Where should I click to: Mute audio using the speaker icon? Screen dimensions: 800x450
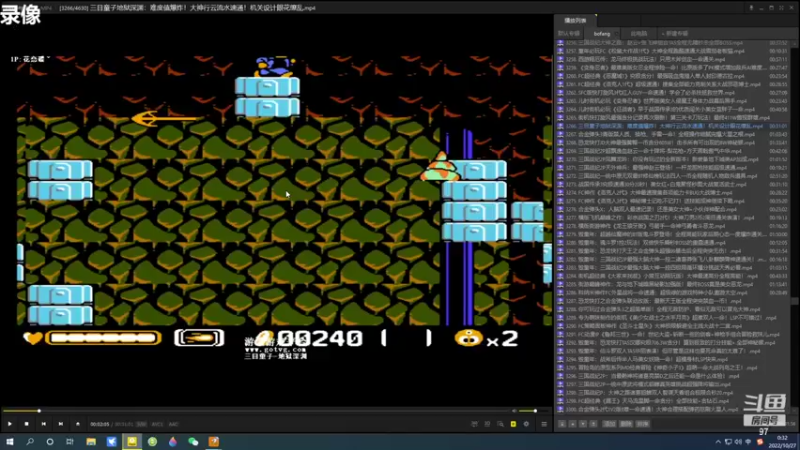click(x=514, y=411)
